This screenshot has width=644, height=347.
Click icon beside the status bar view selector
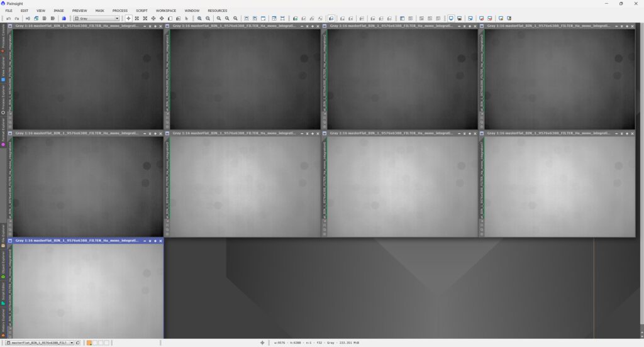pyautogui.click(x=78, y=343)
